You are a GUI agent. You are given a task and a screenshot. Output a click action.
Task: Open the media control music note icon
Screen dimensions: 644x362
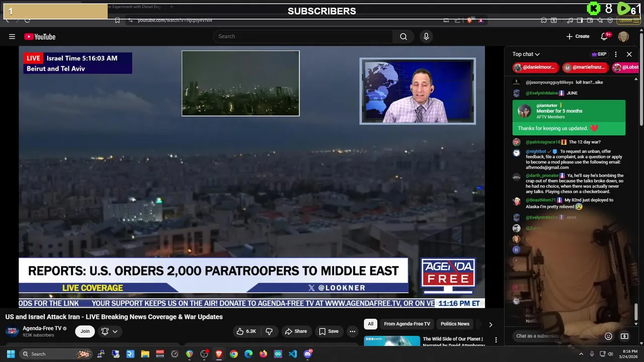point(570,20)
